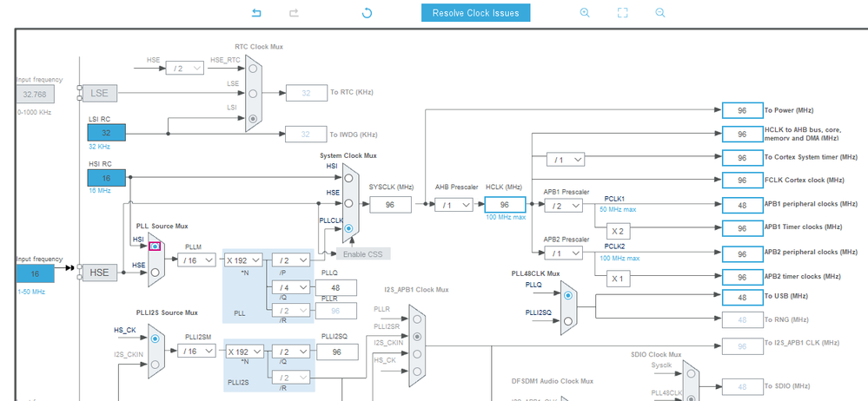868x401 pixels.
Task: Open the main PLL /R divider dropdown
Action: coord(291,310)
